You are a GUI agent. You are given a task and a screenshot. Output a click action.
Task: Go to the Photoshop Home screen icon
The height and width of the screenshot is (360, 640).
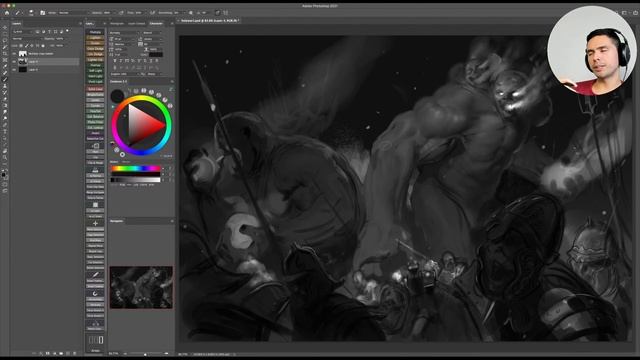pyautogui.click(x=7, y=13)
